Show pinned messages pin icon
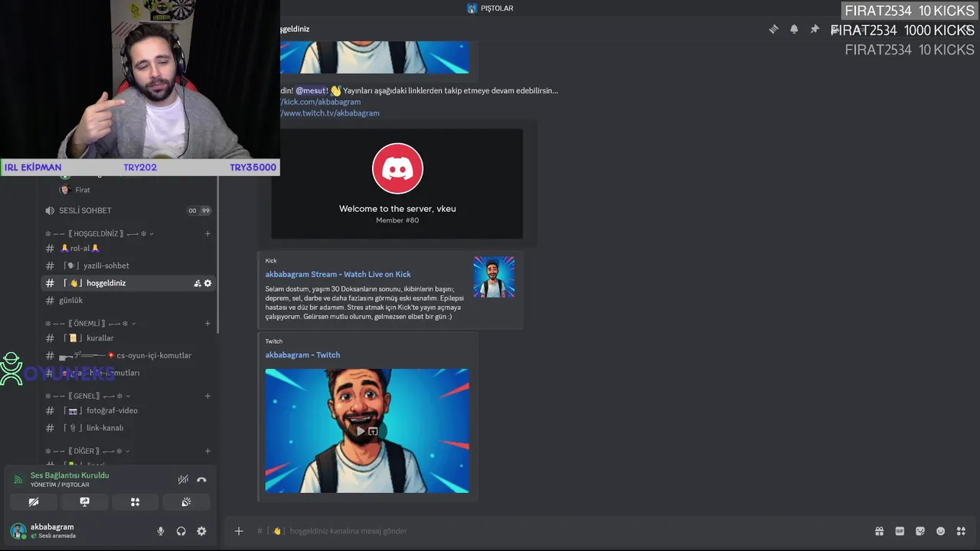The width and height of the screenshot is (980, 551). click(815, 29)
